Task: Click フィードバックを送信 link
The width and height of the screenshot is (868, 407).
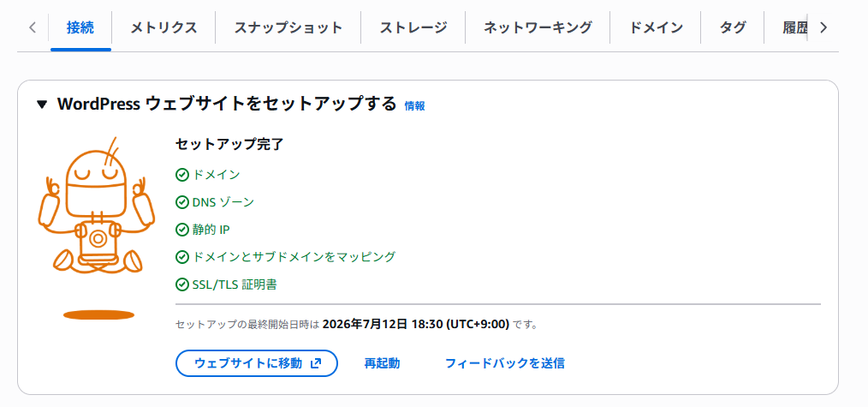Action: [505, 363]
